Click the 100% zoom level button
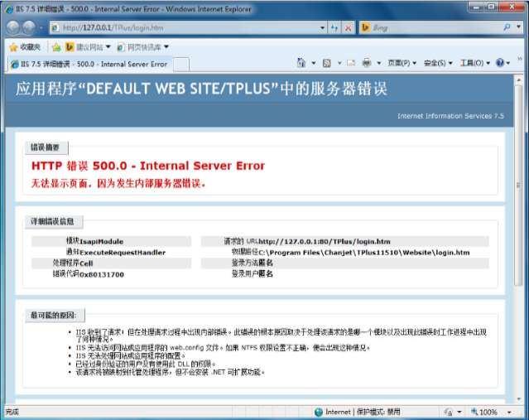Image resolution: width=529 pixels, height=420 pixels. point(484,412)
